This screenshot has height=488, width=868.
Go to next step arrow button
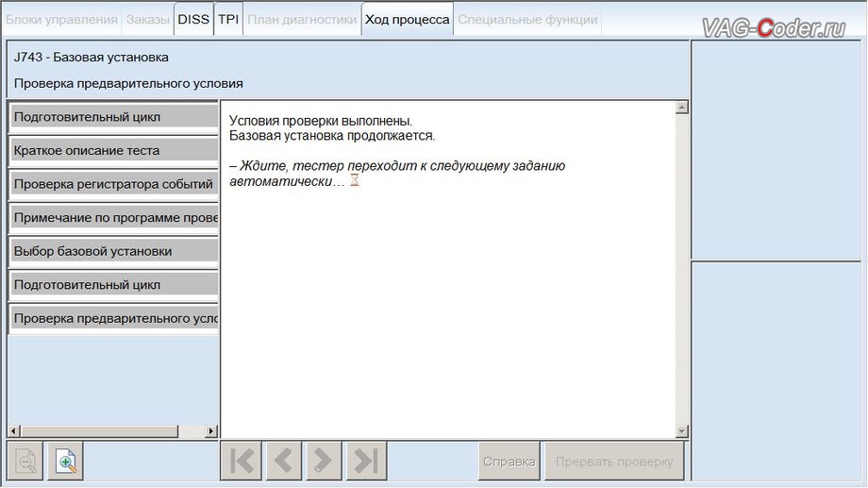(324, 461)
